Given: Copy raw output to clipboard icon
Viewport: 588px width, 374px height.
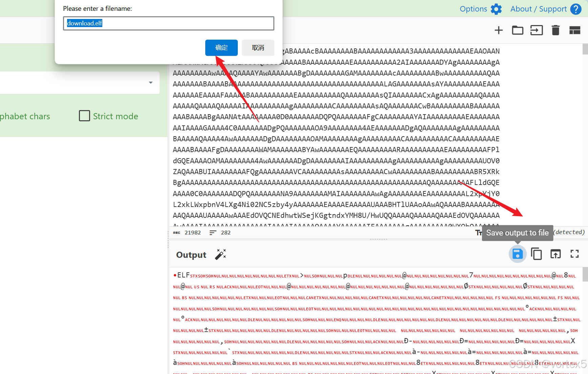Looking at the screenshot, I should click(x=537, y=254).
